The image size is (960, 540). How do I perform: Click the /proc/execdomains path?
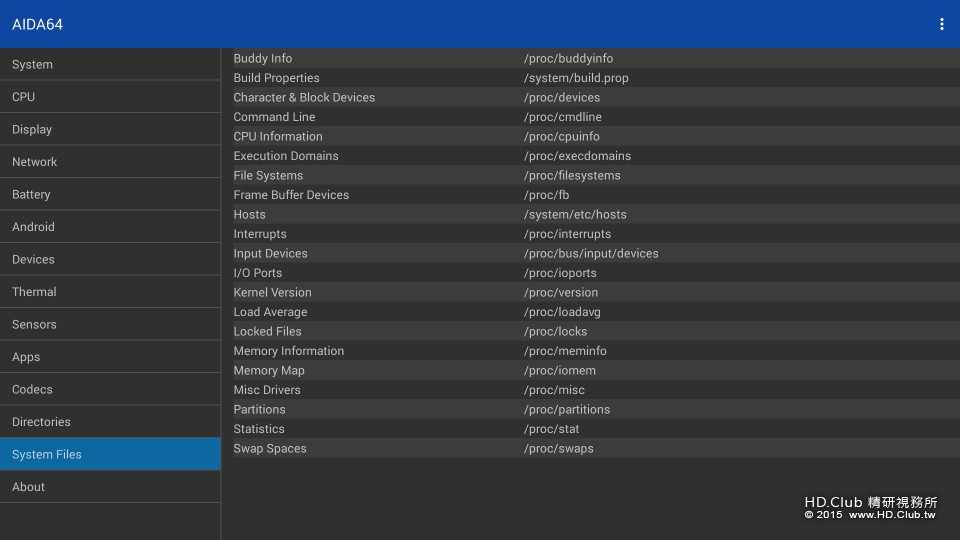coord(577,156)
